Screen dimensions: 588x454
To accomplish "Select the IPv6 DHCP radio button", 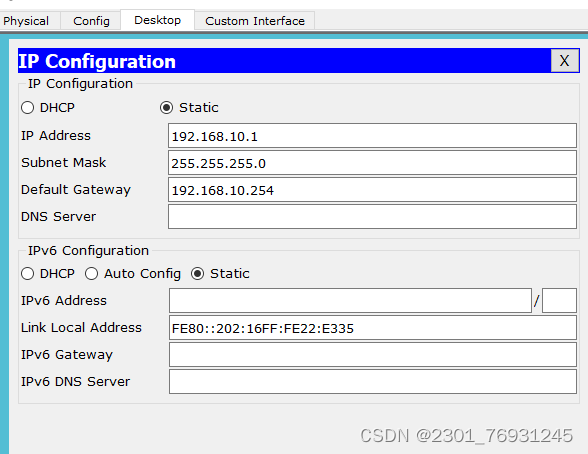I will click(27, 274).
